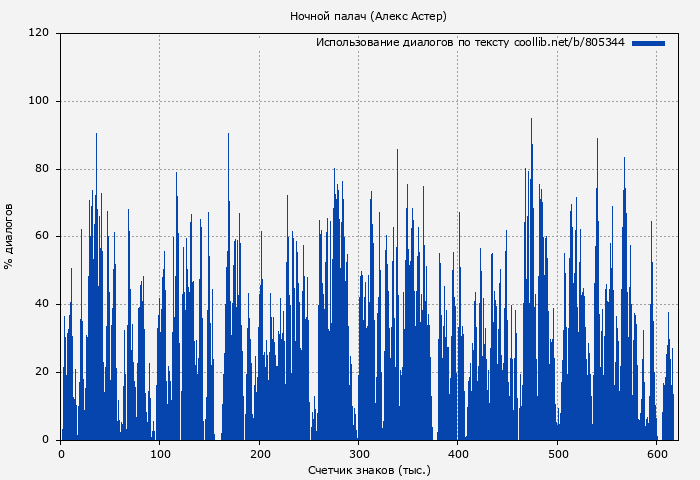This screenshot has height=480, width=700.
Task: Click the x-axis tick label 600
Action: click(655, 453)
